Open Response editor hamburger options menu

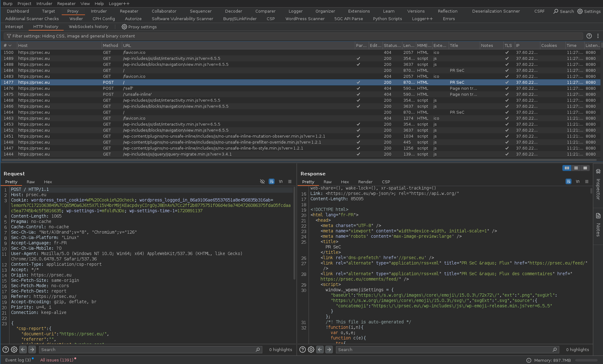(587, 182)
